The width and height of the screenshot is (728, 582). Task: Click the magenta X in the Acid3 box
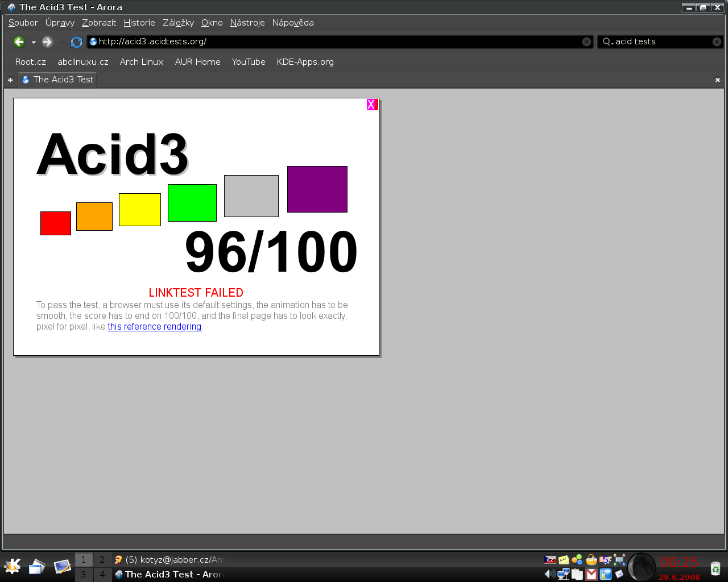pos(372,105)
